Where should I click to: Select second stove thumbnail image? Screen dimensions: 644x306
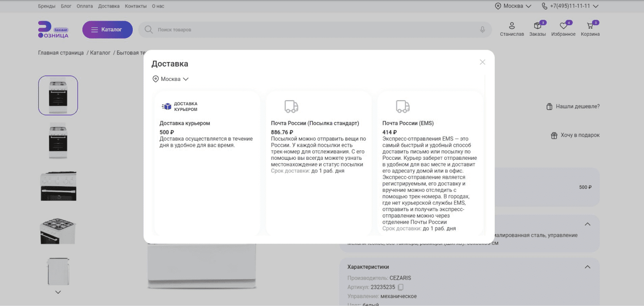[58, 141]
